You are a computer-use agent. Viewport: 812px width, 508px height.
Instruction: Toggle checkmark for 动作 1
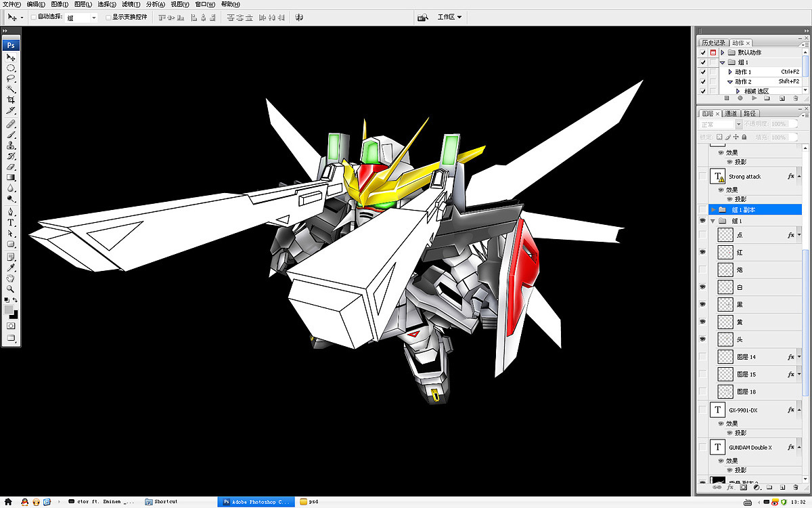click(703, 72)
